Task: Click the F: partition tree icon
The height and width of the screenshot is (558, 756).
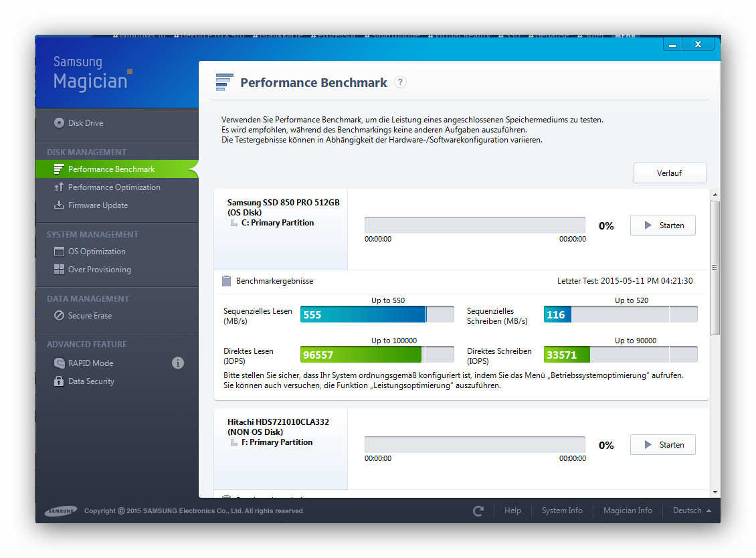Action: coord(234,442)
